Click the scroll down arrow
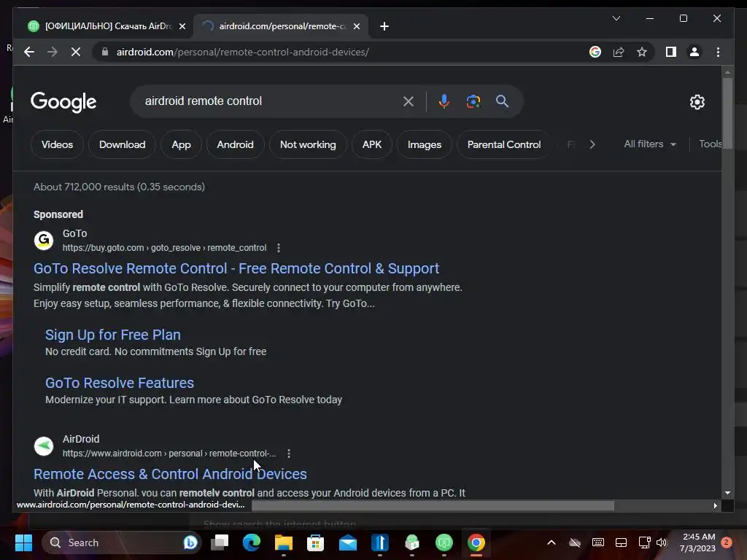The width and height of the screenshot is (747, 560). (727, 493)
